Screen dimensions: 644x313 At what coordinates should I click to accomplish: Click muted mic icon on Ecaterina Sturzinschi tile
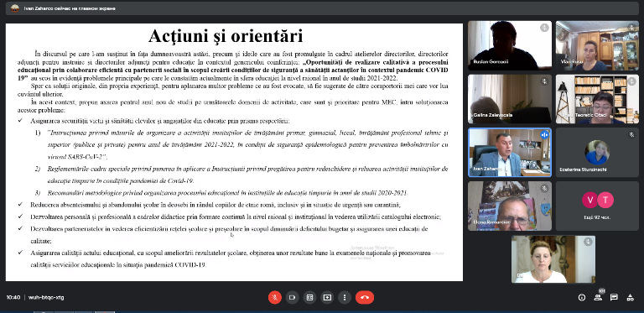tap(632, 135)
